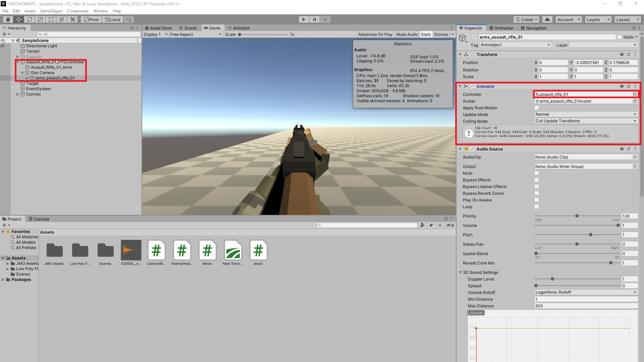Screen dimensions: 644x362
Task: Select the Rect transform tool
Action: [x=51, y=19]
